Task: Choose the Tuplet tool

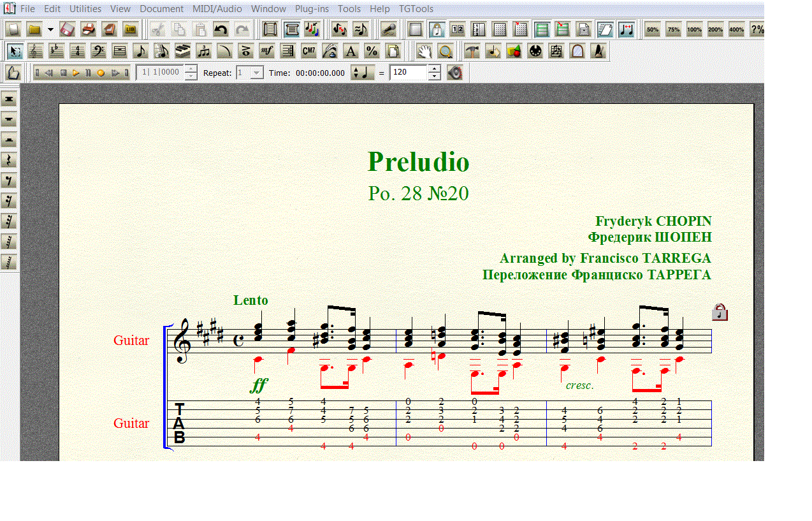Action: tap(204, 51)
